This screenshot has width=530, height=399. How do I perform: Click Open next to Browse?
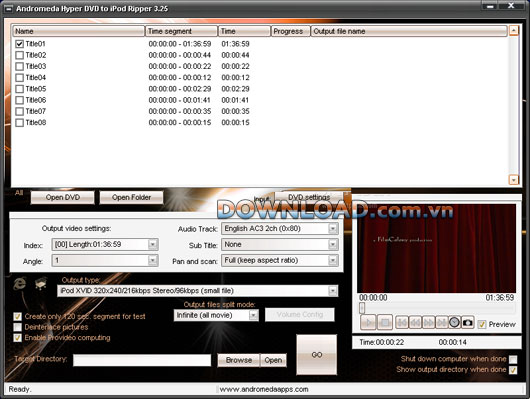(x=273, y=360)
